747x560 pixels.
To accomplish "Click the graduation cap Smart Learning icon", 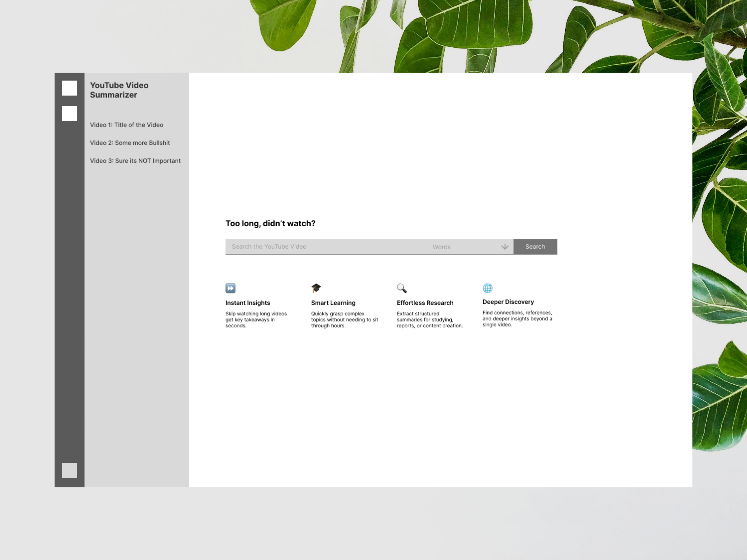I will [x=316, y=288].
